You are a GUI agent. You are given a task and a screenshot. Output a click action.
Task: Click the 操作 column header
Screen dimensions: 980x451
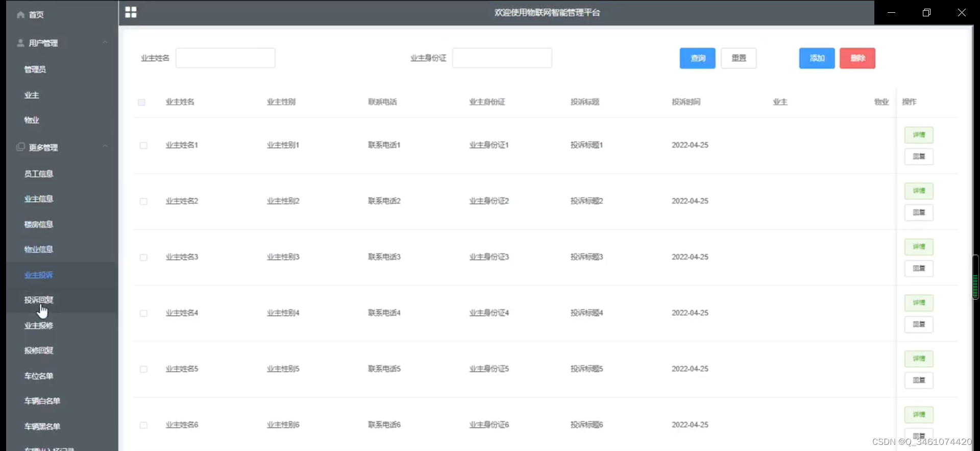[x=909, y=102]
